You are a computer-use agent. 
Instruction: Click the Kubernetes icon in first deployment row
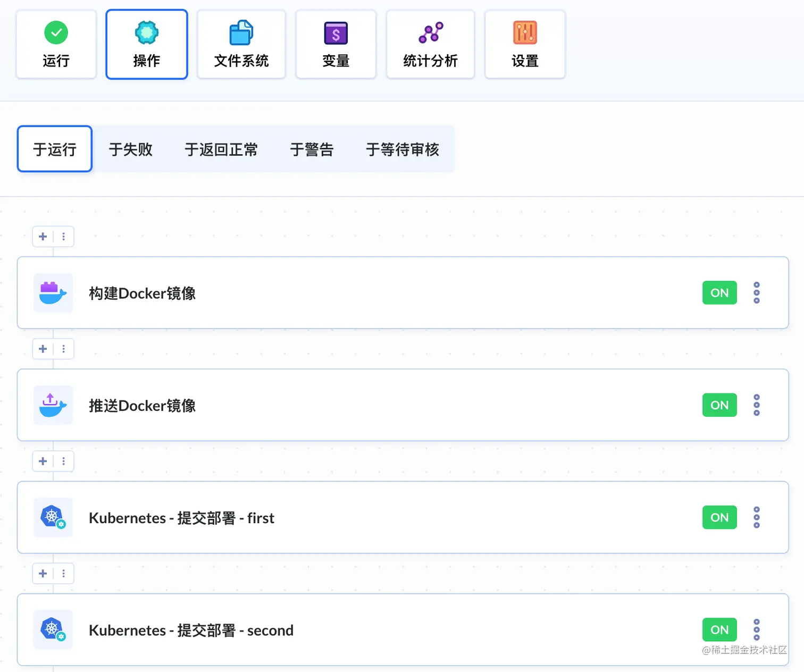(53, 517)
